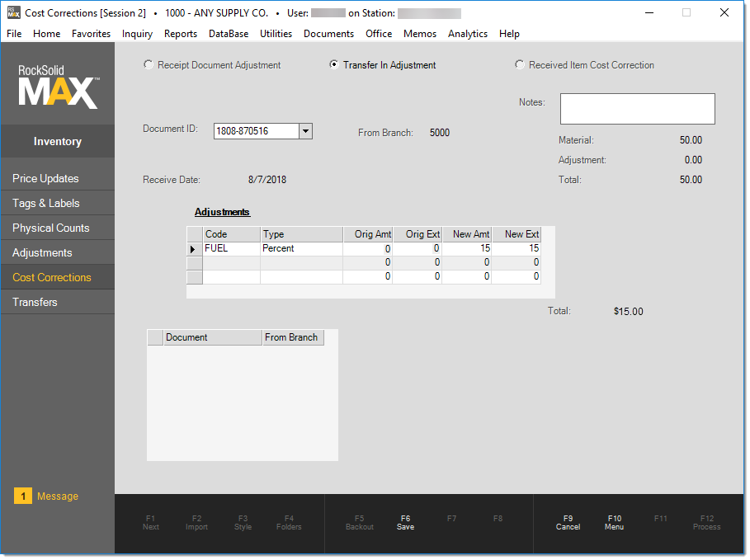
Task: Go to Price Updates in sidebar
Action: [58, 178]
